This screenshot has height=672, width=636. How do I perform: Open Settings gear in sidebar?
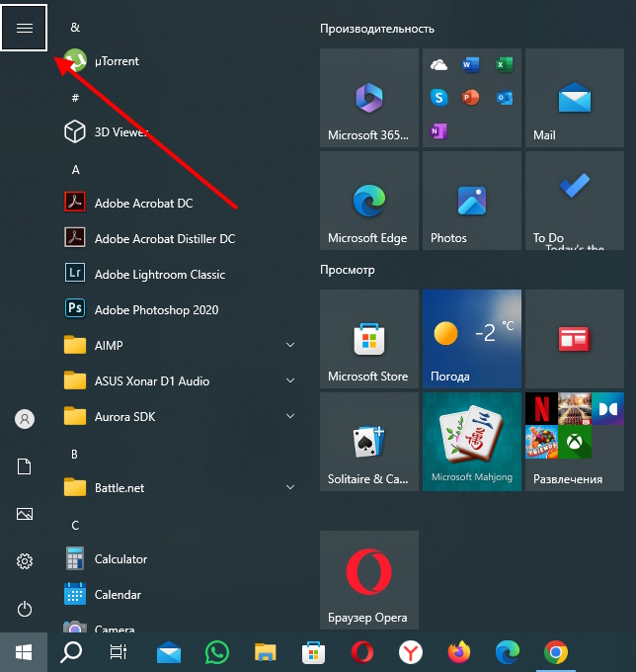click(x=25, y=561)
